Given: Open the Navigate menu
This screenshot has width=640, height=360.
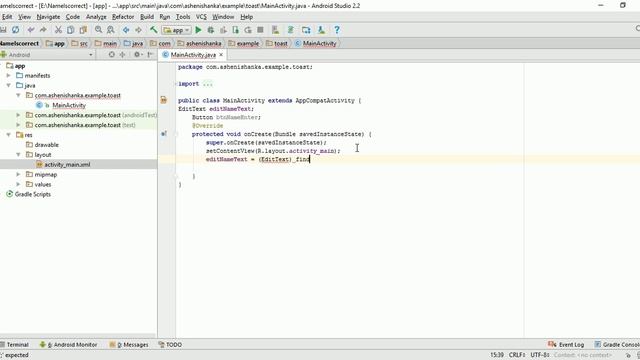Looking at the screenshot, I should pos(48,17).
